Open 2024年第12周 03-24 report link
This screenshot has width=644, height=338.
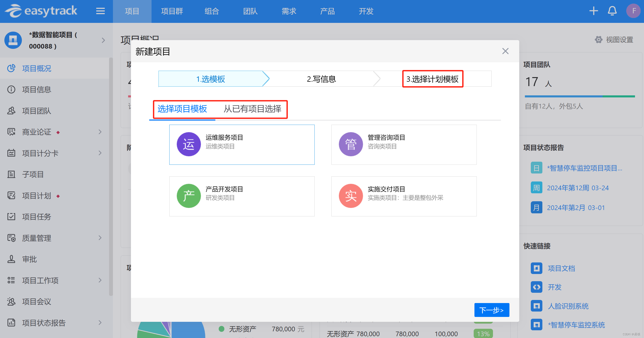coord(578,188)
